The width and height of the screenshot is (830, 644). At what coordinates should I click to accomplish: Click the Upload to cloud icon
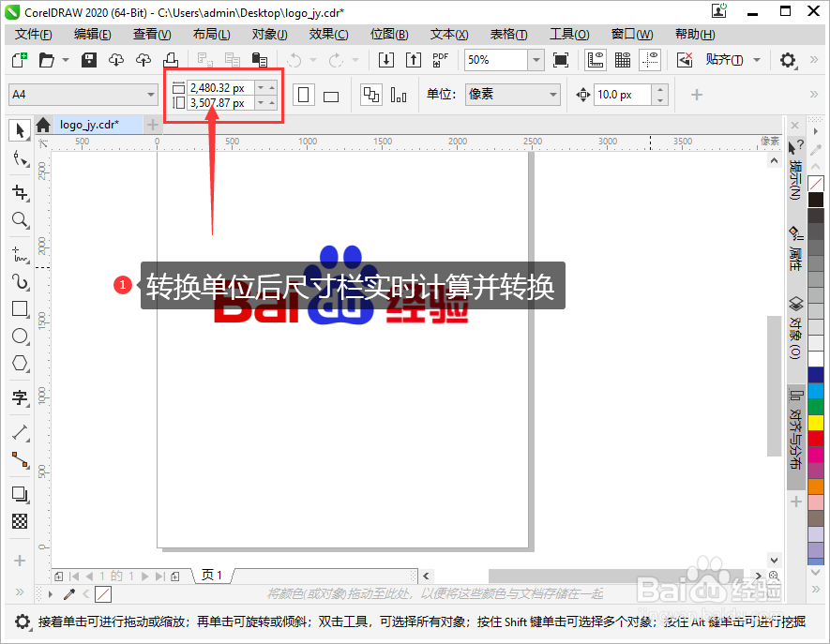pyautogui.click(x=143, y=60)
